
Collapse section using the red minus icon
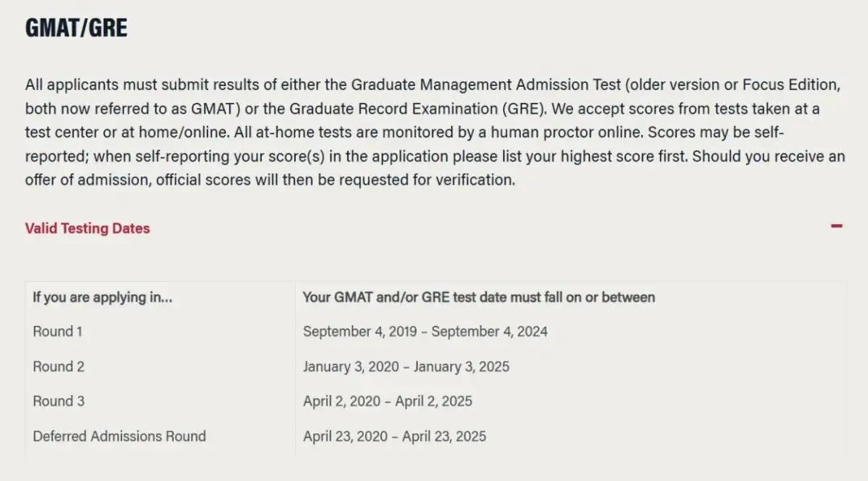click(837, 226)
